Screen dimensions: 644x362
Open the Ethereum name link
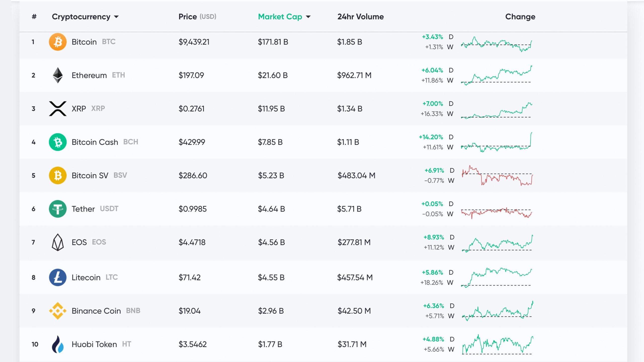(x=89, y=75)
